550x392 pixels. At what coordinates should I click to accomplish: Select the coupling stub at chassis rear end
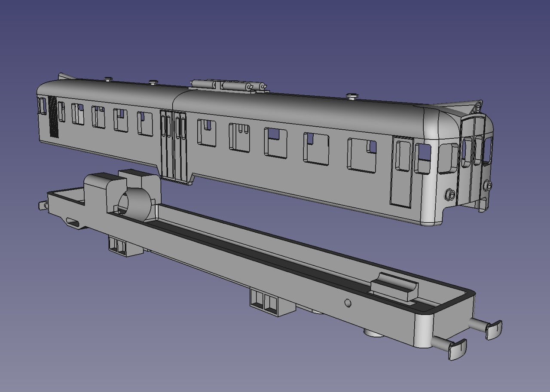(43, 206)
